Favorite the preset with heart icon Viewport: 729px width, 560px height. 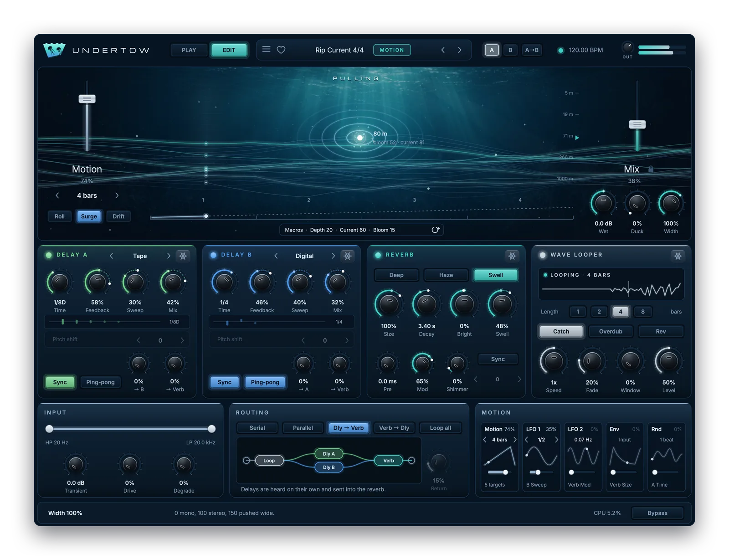(281, 50)
